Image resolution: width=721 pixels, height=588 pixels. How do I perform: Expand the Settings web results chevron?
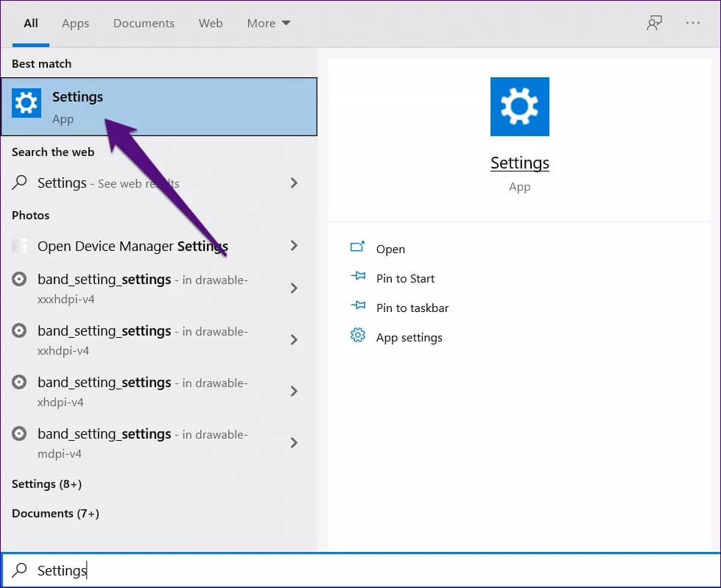(295, 183)
